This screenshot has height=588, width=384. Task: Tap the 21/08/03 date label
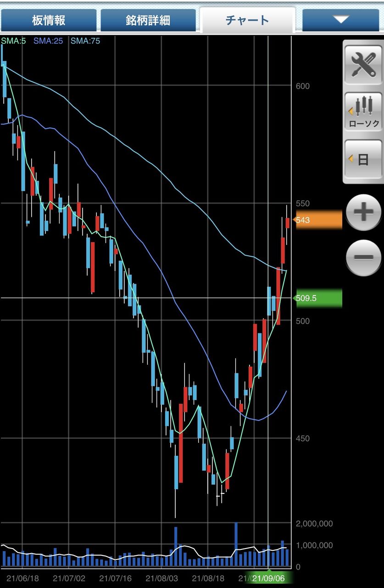pyautogui.click(x=162, y=578)
